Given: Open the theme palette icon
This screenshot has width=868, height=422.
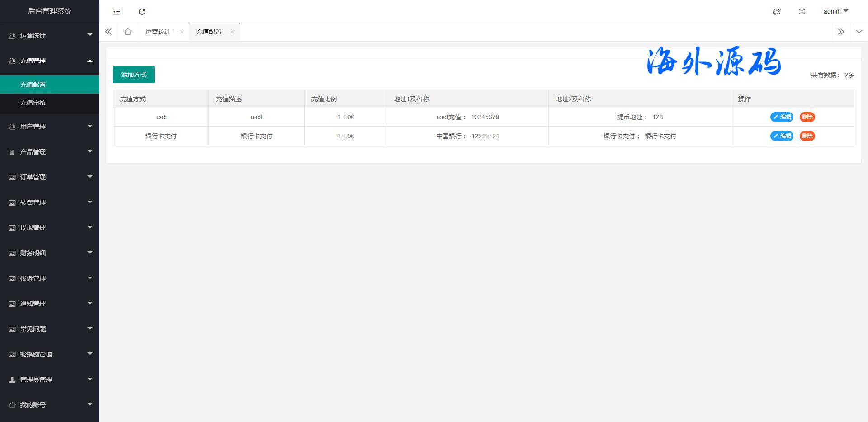Looking at the screenshot, I should coord(777,12).
